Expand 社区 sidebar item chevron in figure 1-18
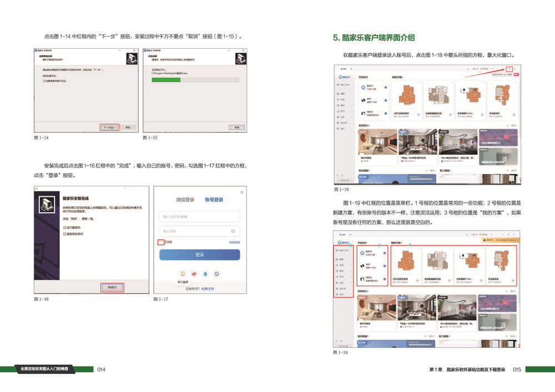 (352, 117)
